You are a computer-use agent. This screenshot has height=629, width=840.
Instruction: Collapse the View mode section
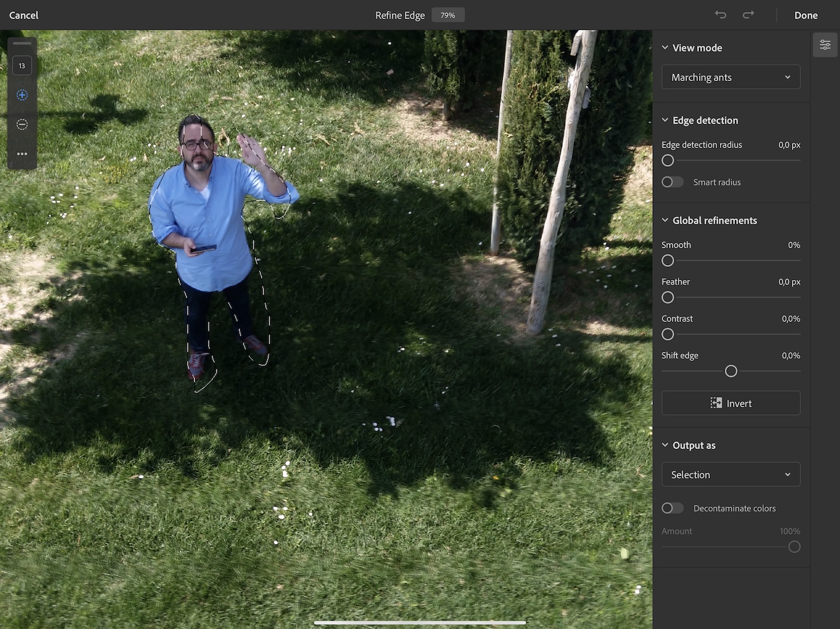click(665, 47)
